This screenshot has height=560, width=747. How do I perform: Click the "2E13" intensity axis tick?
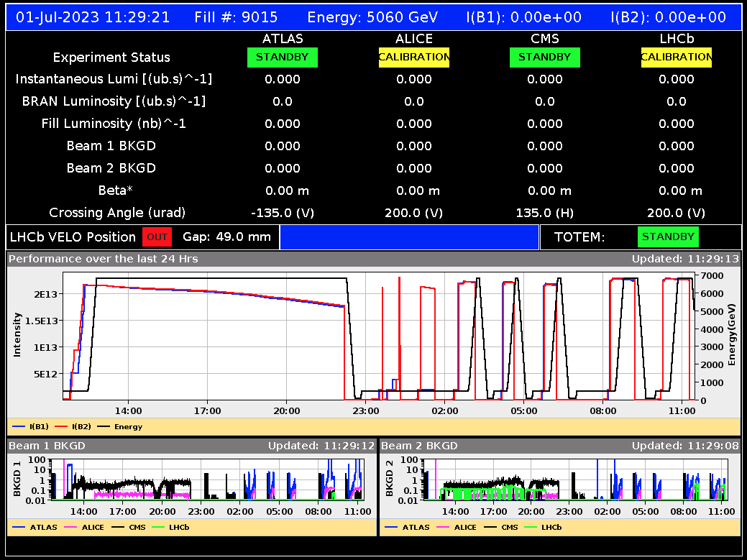coord(46,294)
